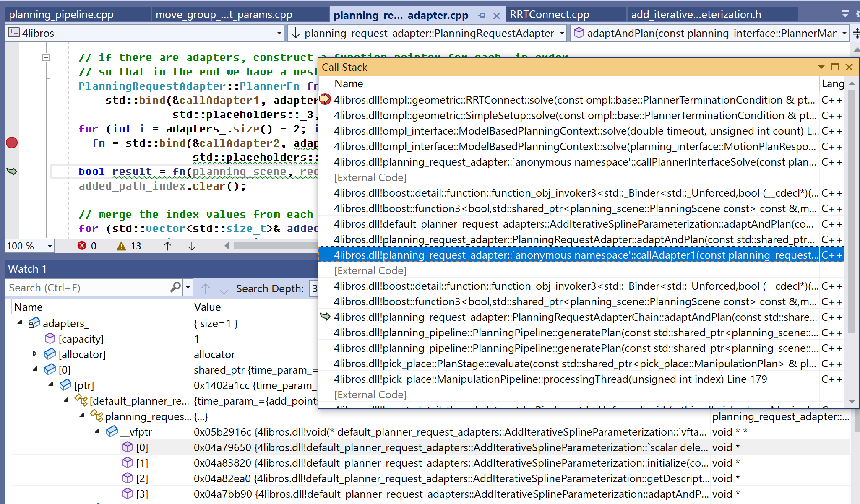This screenshot has width=860, height=504.
Task: Select first [External Code] stack row
Action: point(581,177)
